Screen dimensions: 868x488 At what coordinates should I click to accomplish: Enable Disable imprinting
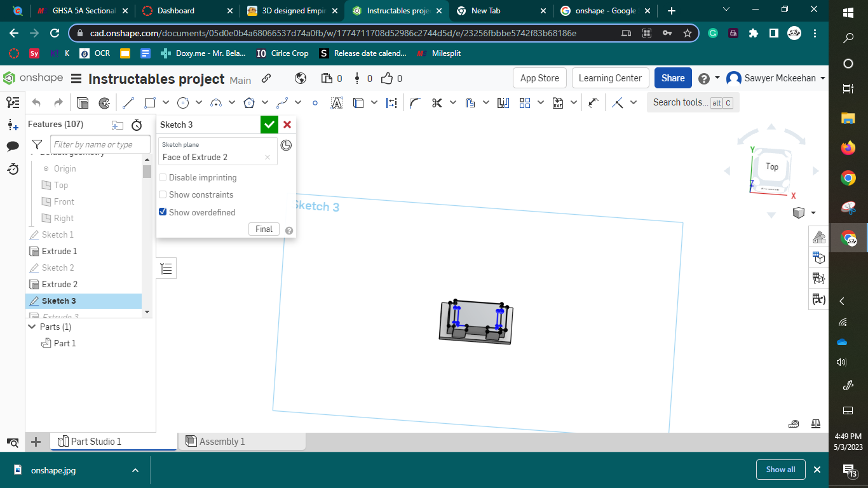[163, 177]
